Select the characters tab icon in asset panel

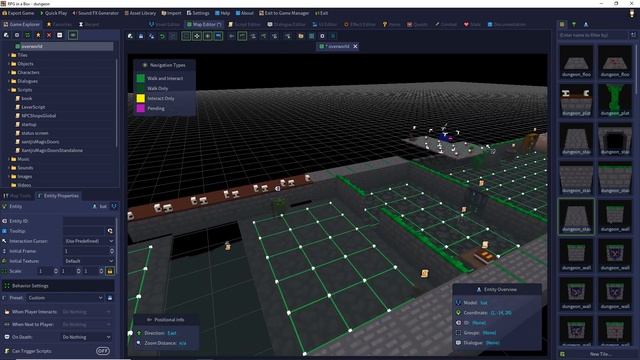[x=586, y=24]
